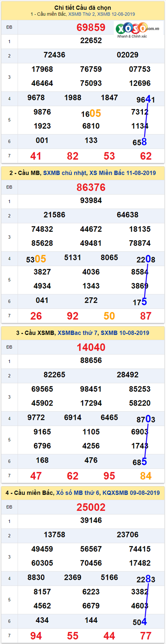The image size is (166, 644).
Task: Select special prize number 25002
Action: tap(91, 507)
